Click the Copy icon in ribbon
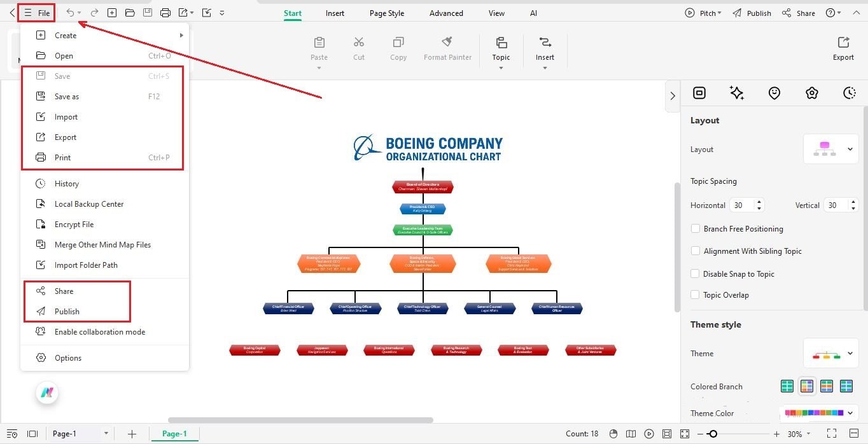The width and height of the screenshot is (868, 444). pyautogui.click(x=398, y=43)
